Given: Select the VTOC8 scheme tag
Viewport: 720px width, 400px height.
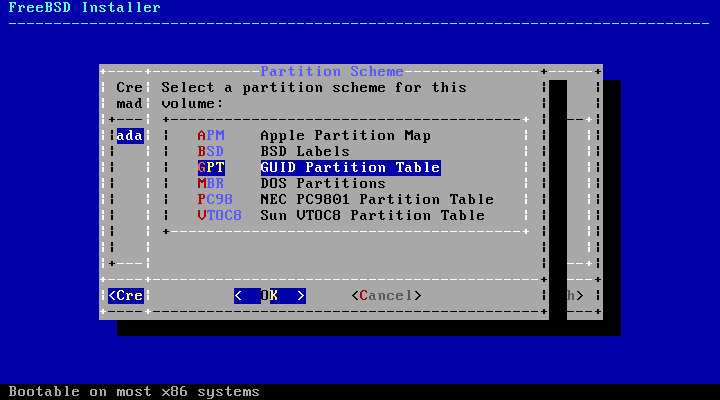Looking at the screenshot, I should click(x=219, y=216).
